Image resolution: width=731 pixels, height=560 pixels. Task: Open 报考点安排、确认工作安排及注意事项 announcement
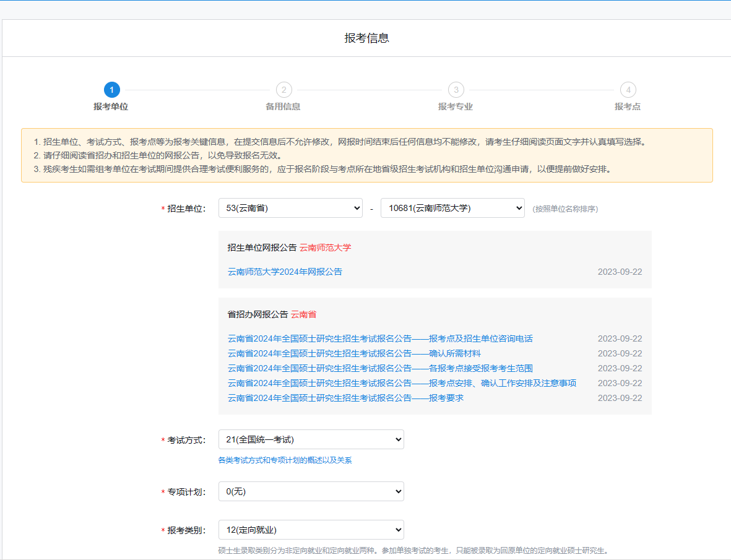(402, 383)
